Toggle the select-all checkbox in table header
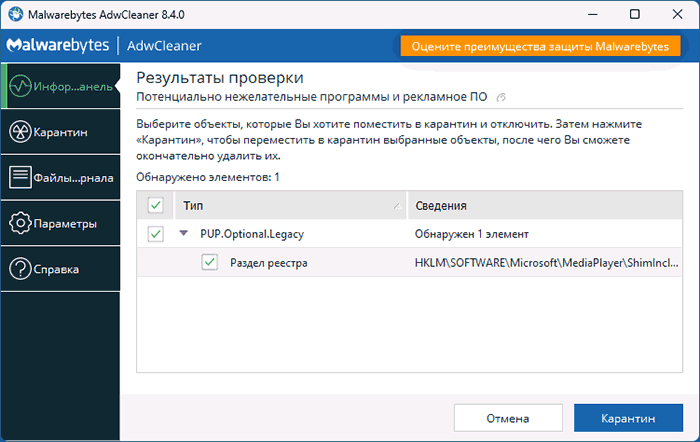The height and width of the screenshot is (442, 700). pos(156,205)
